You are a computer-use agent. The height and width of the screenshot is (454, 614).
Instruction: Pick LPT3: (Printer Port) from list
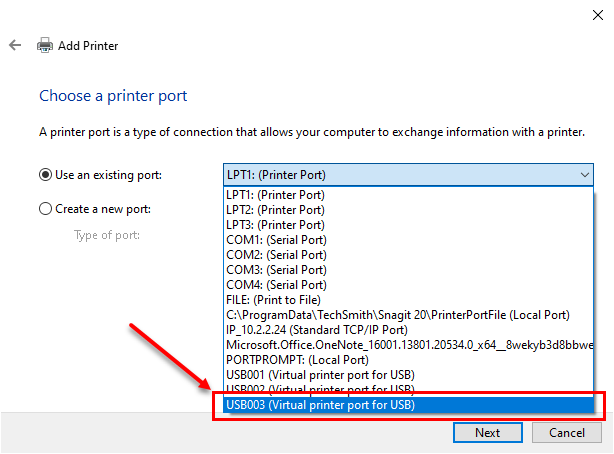[x=408, y=225]
